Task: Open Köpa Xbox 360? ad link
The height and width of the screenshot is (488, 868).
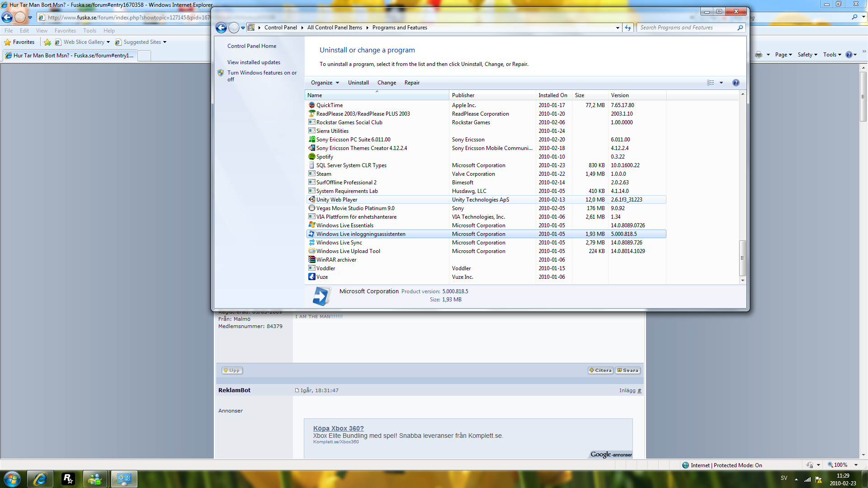Action: tap(339, 428)
